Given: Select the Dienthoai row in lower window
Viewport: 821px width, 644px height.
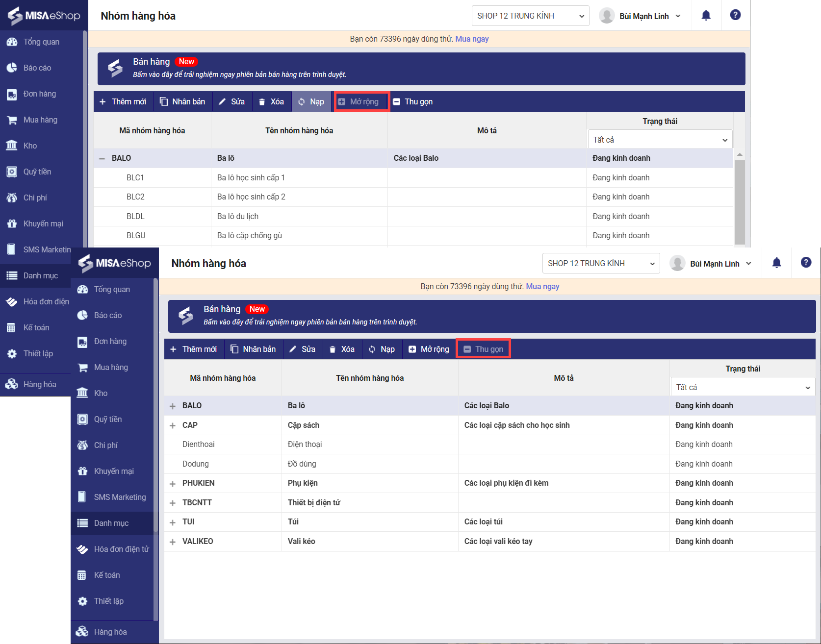Looking at the screenshot, I should point(490,444).
